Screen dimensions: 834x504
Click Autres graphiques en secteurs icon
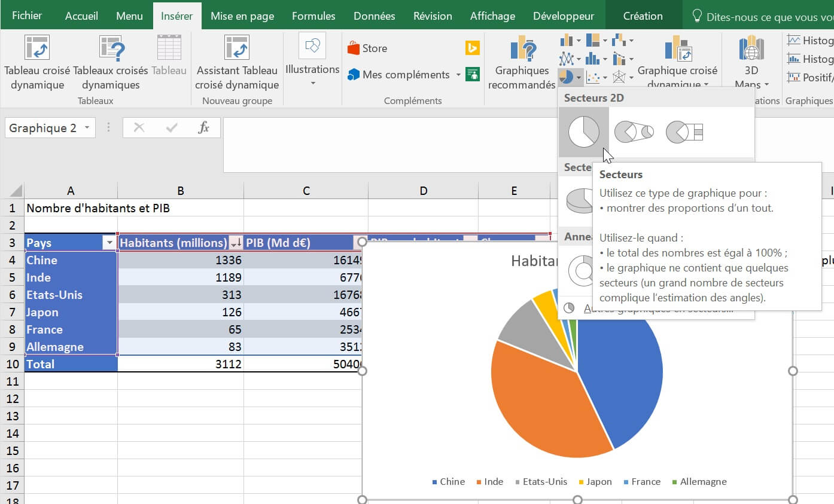coord(570,308)
